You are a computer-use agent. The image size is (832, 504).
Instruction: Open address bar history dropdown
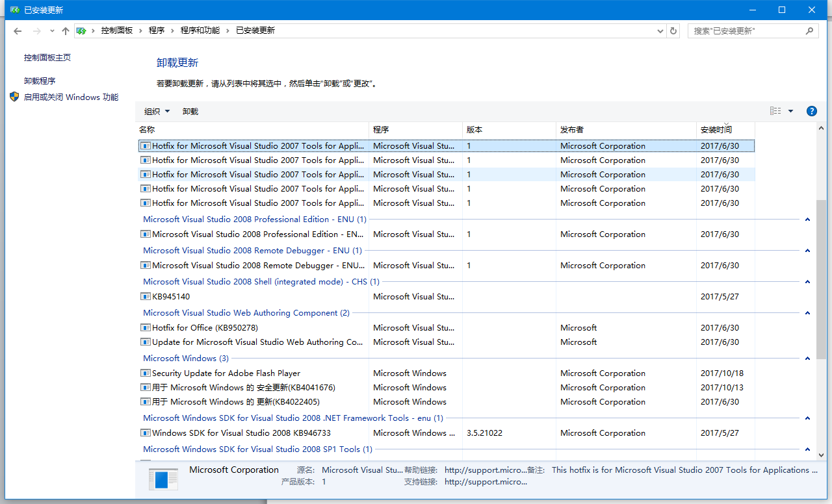660,31
